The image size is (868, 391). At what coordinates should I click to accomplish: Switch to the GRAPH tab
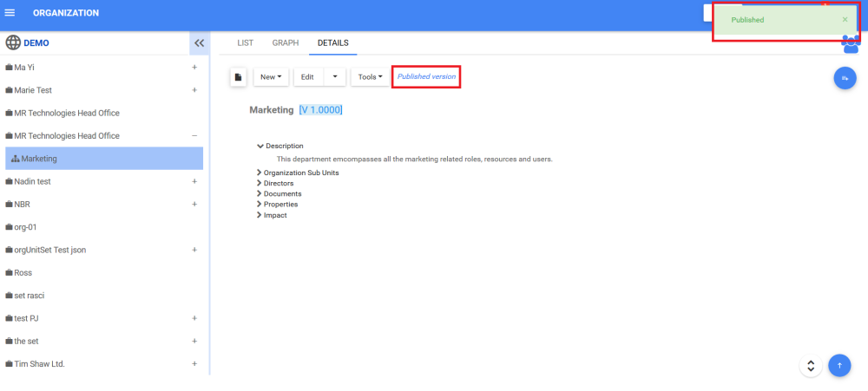(x=285, y=42)
